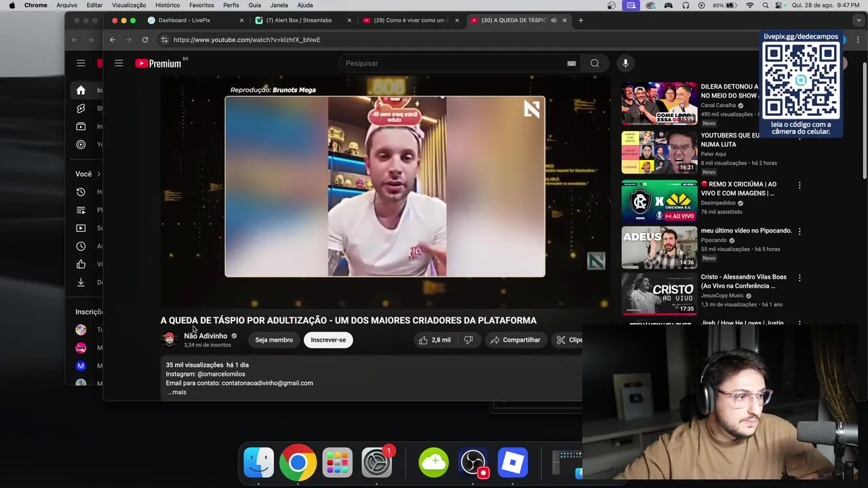This screenshot has width=868, height=488.
Task: Open Downloads arrow icon in sidebar
Action: (x=81, y=282)
